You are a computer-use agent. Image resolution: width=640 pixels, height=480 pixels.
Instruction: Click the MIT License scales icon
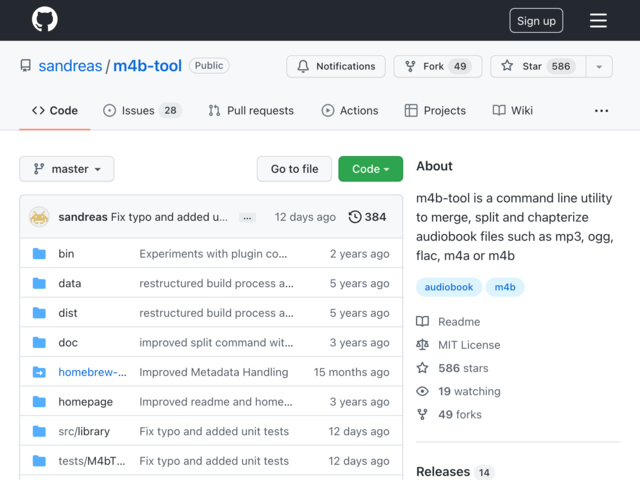point(422,345)
